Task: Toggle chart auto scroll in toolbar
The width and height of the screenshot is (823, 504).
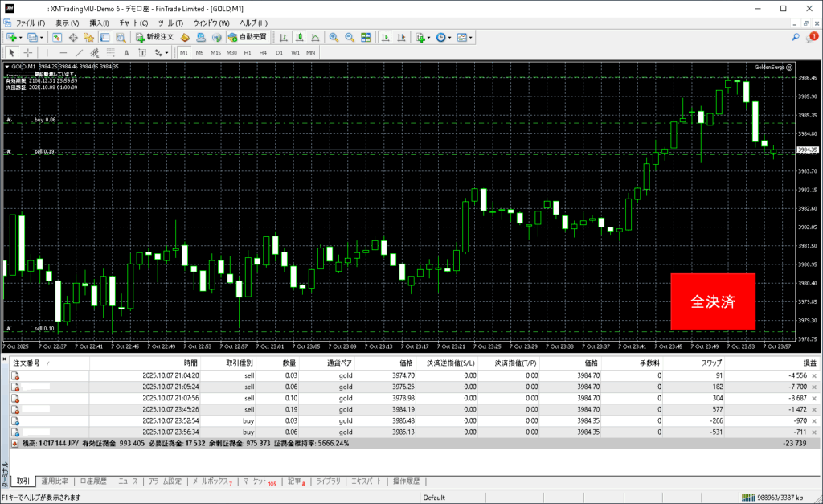Action: (385, 37)
